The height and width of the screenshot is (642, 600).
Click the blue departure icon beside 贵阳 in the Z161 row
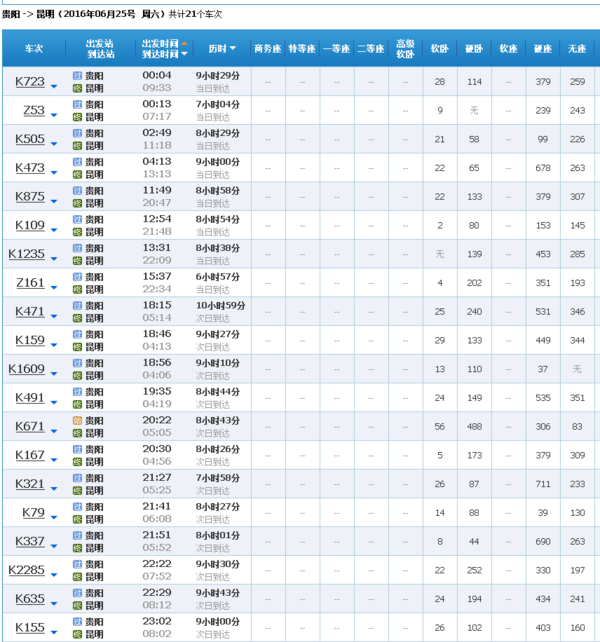click(78, 277)
